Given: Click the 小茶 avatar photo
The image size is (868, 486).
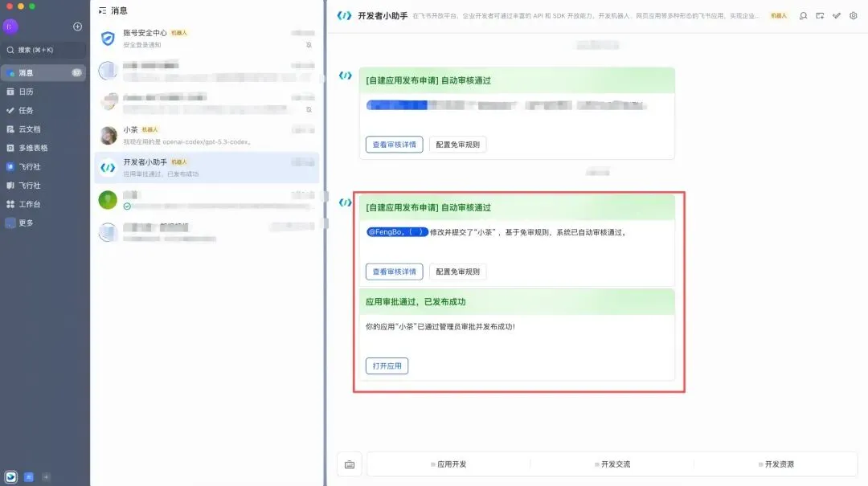Looking at the screenshot, I should click(x=108, y=135).
